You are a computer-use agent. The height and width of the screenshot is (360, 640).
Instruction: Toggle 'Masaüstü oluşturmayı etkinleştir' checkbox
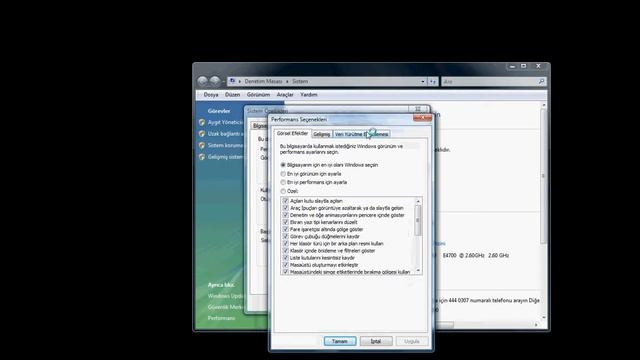[x=286, y=265]
